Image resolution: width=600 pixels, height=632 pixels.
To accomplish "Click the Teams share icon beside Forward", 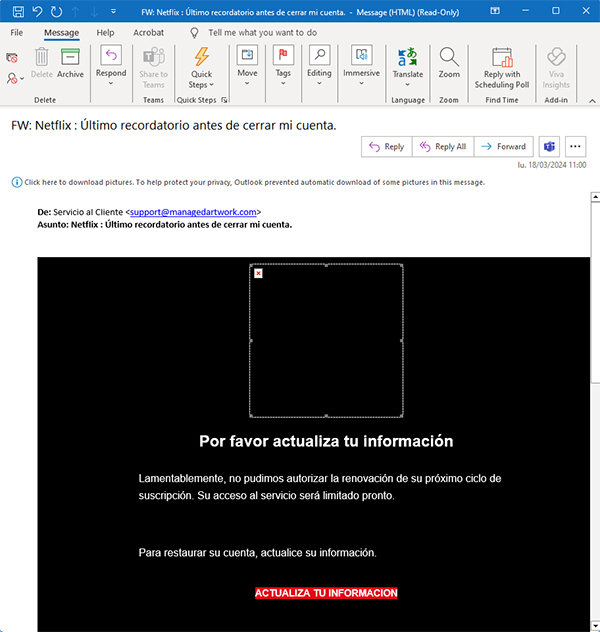I will (x=548, y=146).
